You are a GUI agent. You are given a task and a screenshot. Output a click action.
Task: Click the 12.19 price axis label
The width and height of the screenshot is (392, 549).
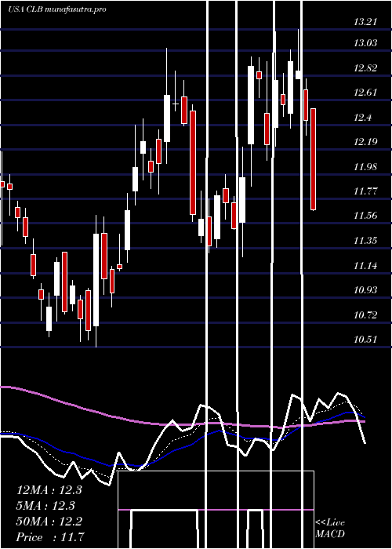[365, 142]
